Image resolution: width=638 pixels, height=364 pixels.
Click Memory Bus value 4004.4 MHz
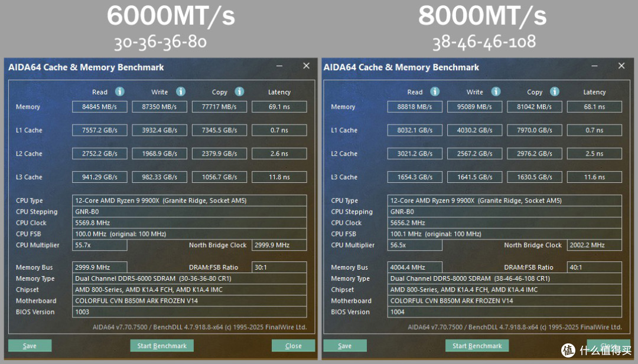pos(415,267)
